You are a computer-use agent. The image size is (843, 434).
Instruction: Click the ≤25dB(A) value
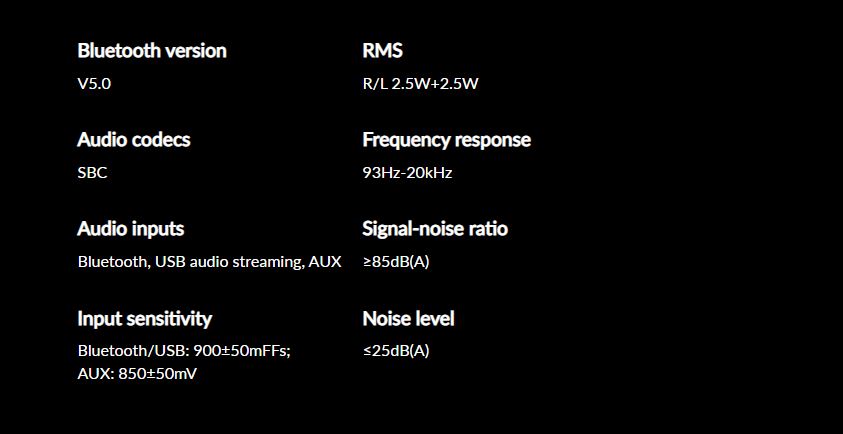point(396,351)
